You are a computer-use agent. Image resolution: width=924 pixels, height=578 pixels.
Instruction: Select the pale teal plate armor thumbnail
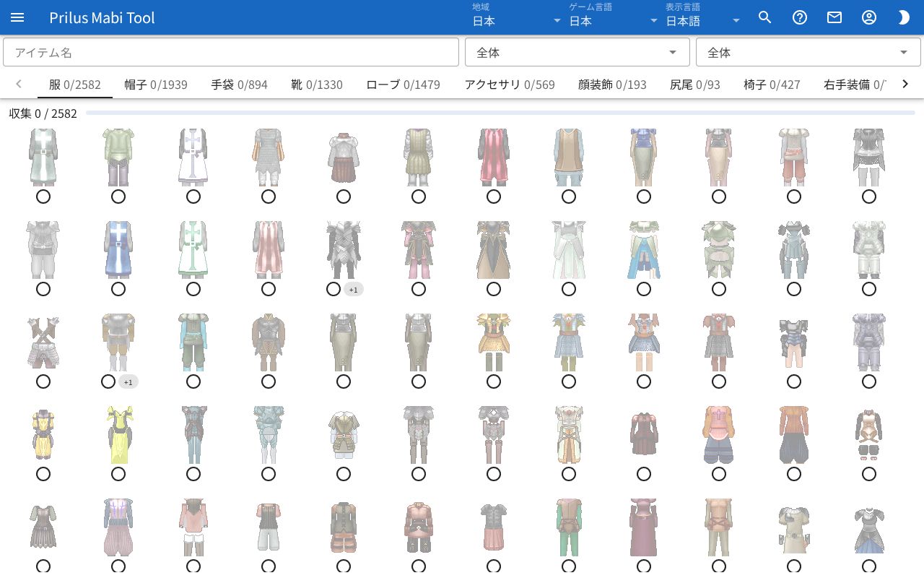point(269,434)
